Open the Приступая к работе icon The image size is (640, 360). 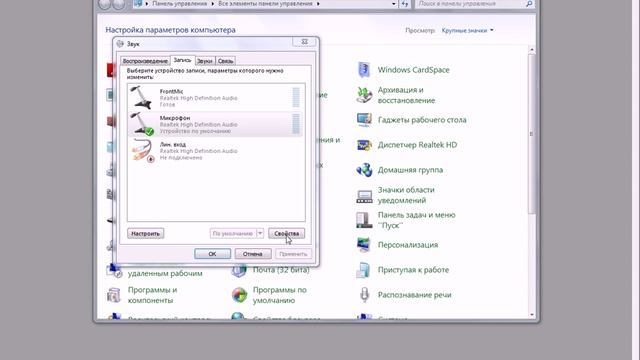(x=364, y=270)
